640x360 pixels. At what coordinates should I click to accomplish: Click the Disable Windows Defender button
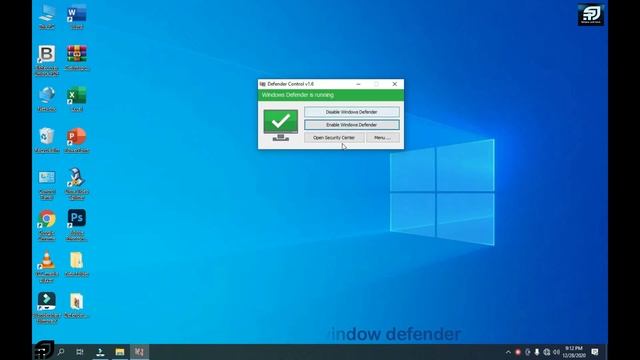(x=351, y=112)
